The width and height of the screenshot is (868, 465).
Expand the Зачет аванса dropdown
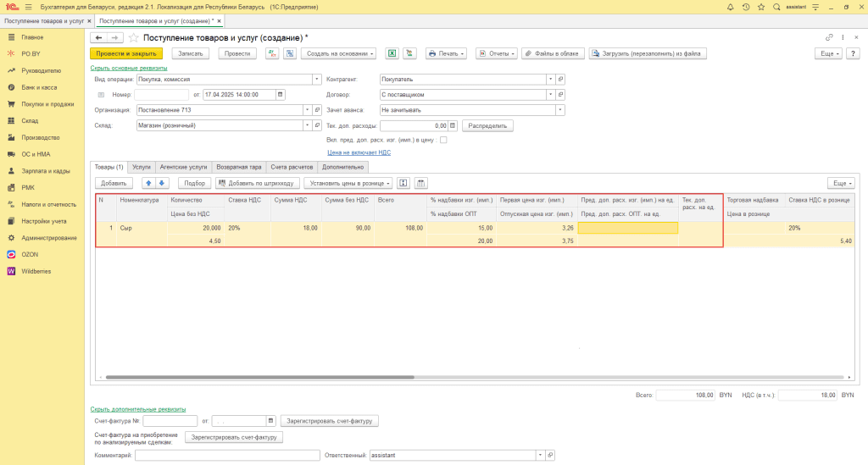560,110
